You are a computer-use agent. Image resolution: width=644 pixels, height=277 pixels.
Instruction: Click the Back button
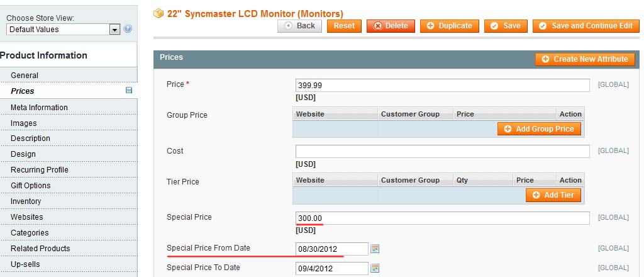(x=299, y=26)
